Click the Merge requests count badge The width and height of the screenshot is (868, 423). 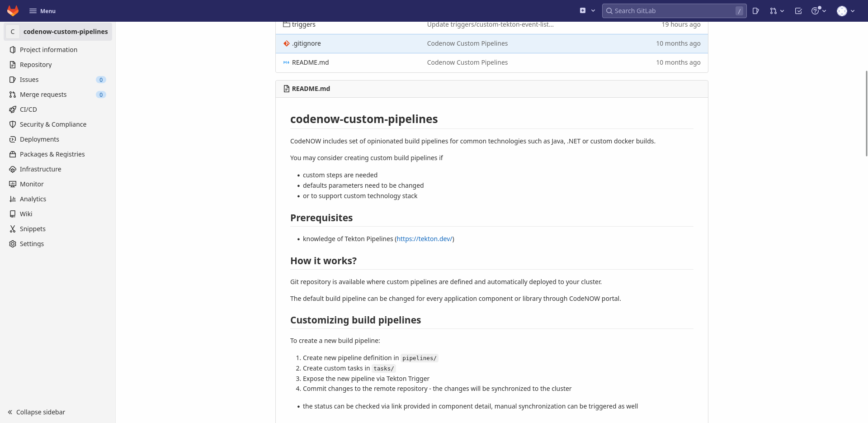point(101,95)
